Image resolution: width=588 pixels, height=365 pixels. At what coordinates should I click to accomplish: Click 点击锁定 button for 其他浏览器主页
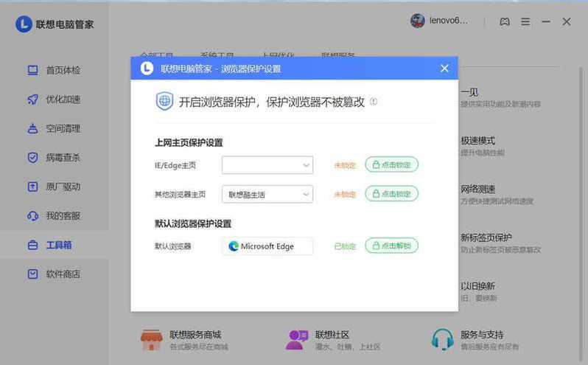pos(391,194)
